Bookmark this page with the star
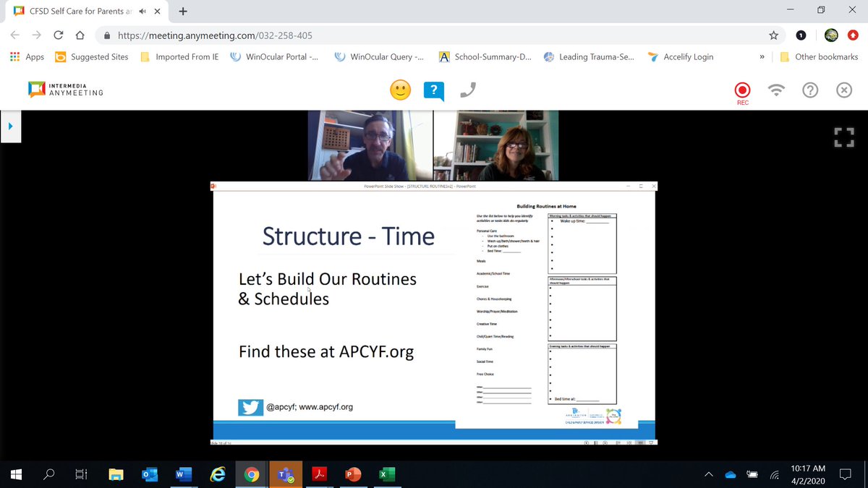This screenshot has width=868, height=488. (x=773, y=35)
